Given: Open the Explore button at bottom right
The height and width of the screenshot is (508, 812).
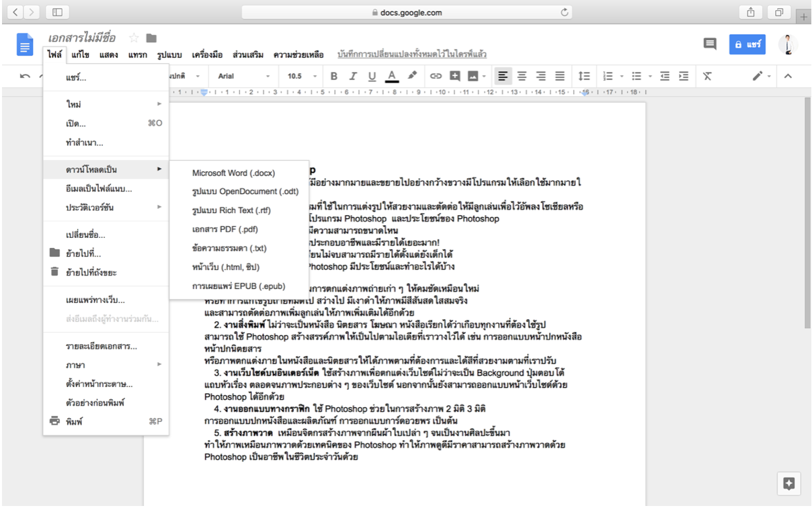Looking at the screenshot, I should coord(789,483).
